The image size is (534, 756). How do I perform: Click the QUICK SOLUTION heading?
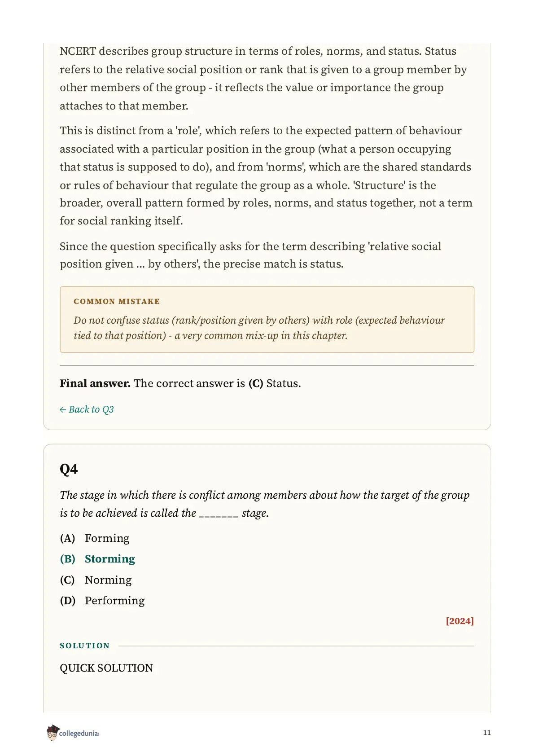click(106, 668)
